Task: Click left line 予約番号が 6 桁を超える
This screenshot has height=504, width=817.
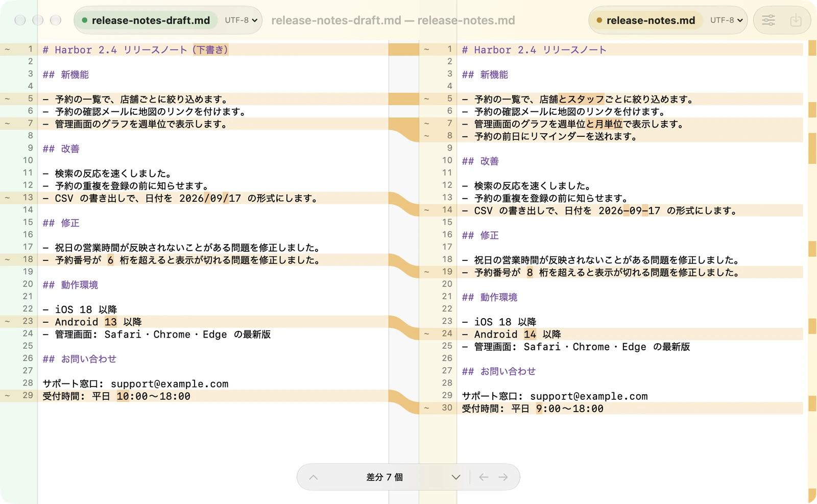Action: click(182, 260)
